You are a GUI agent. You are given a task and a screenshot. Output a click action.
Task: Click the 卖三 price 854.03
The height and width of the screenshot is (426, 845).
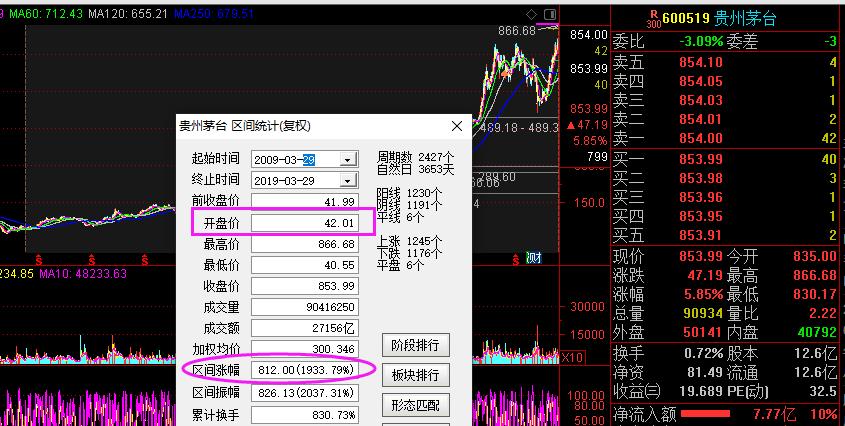(701, 100)
